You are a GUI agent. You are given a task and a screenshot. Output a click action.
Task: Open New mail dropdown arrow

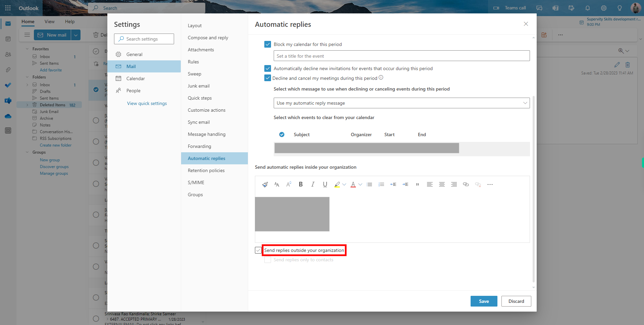pyautogui.click(x=76, y=35)
